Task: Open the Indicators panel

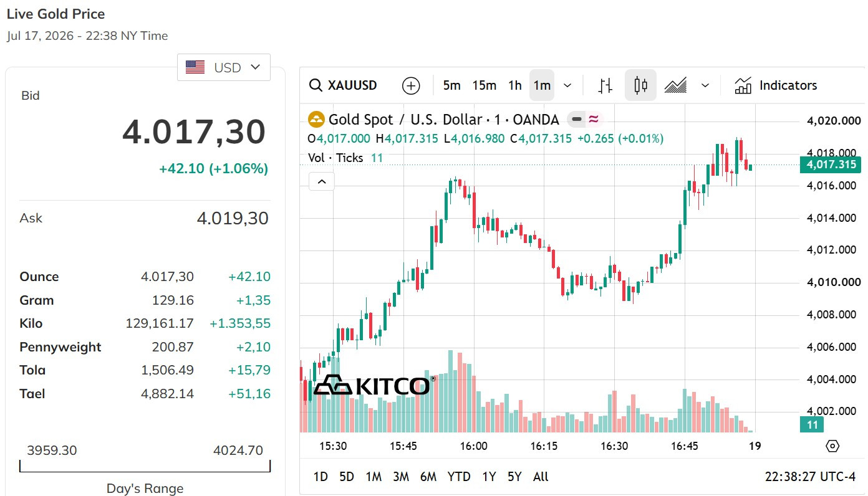Action: coord(776,85)
